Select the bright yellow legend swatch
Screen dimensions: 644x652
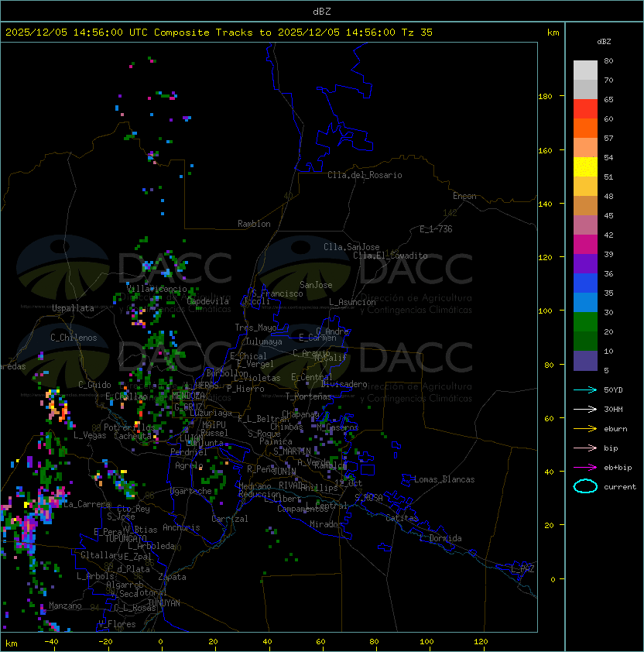click(585, 166)
